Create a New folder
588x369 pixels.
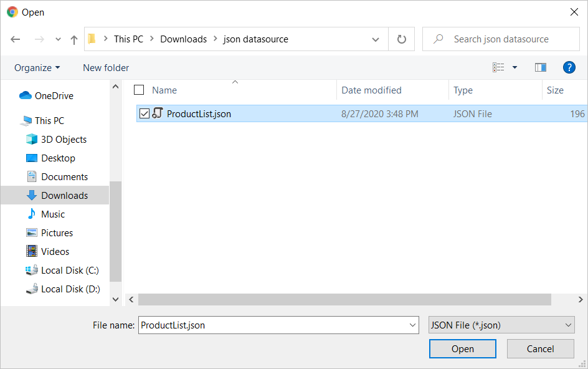tap(105, 67)
